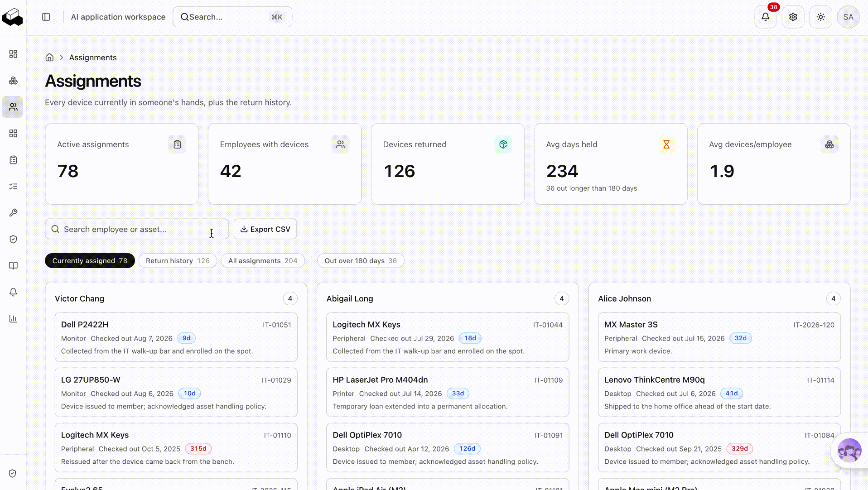Select the people assignments sidebar icon
The image size is (868, 490).
click(x=13, y=107)
